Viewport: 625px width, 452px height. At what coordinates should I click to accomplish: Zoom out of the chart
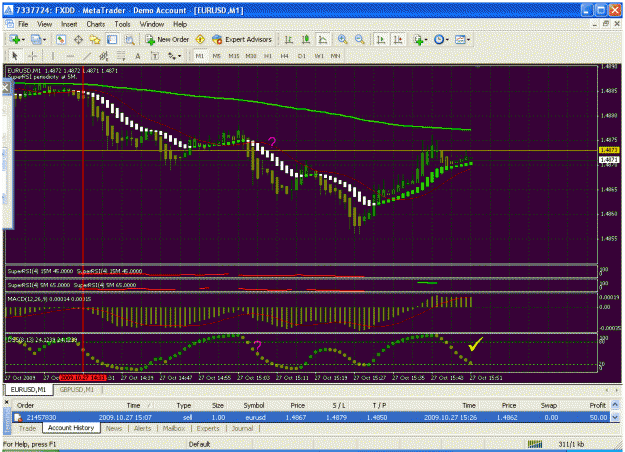click(x=360, y=39)
